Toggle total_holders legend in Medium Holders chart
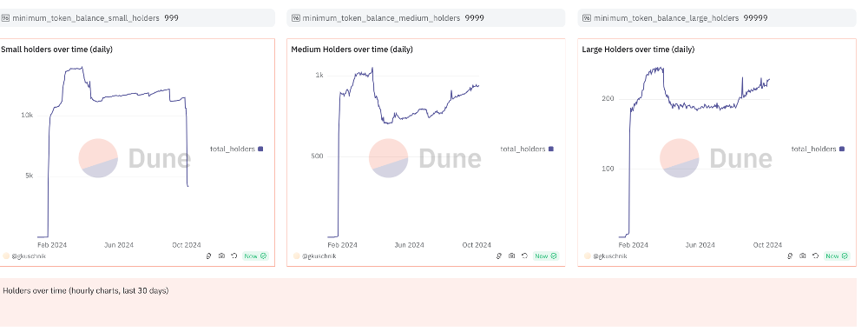Image resolution: width=868 pixels, height=332 pixels. pos(527,149)
